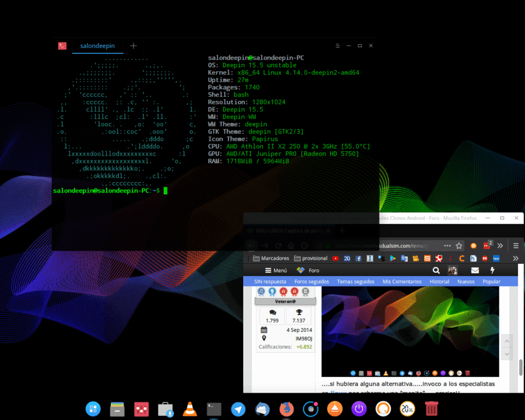
Task: Bookmark this page with the star icon
Action: point(459,246)
